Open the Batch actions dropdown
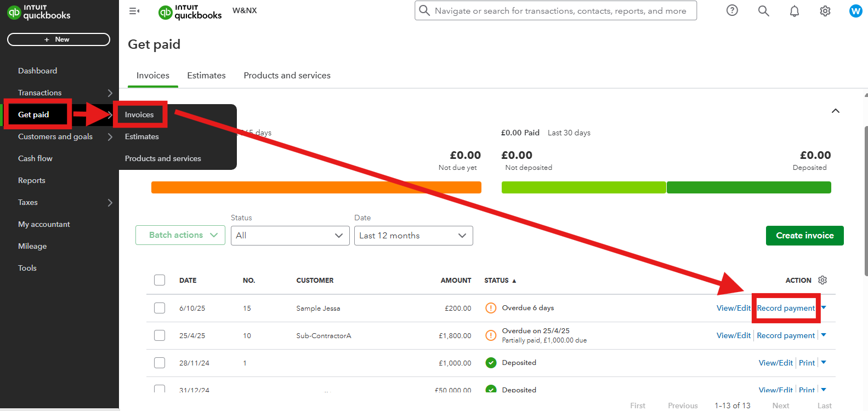The height and width of the screenshot is (411, 868). point(180,235)
